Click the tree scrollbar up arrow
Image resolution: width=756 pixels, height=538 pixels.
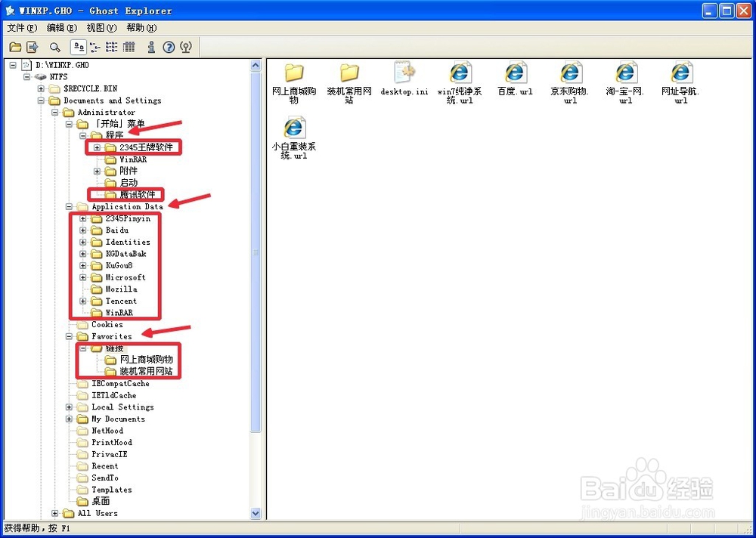pyautogui.click(x=256, y=66)
